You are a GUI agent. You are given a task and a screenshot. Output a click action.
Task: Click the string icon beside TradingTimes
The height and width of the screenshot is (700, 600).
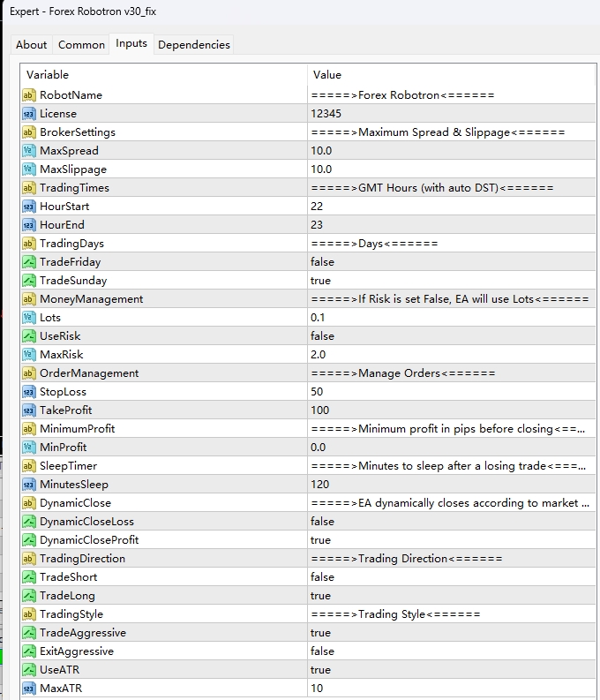click(x=28, y=188)
